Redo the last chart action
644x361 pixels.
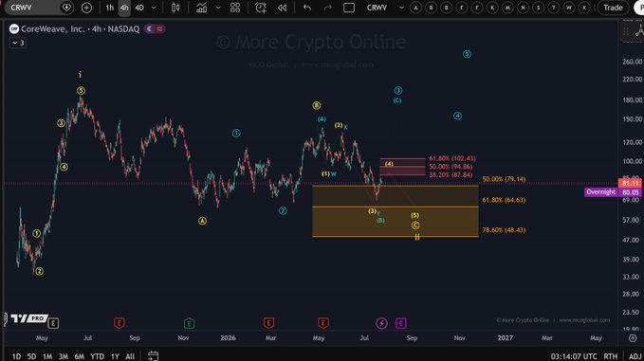tap(327, 8)
